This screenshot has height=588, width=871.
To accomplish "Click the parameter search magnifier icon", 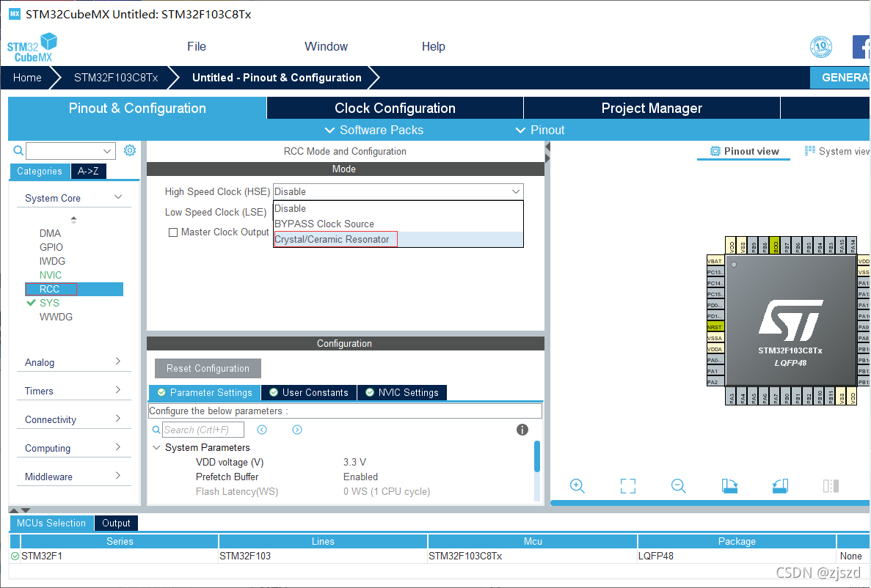I will point(156,430).
